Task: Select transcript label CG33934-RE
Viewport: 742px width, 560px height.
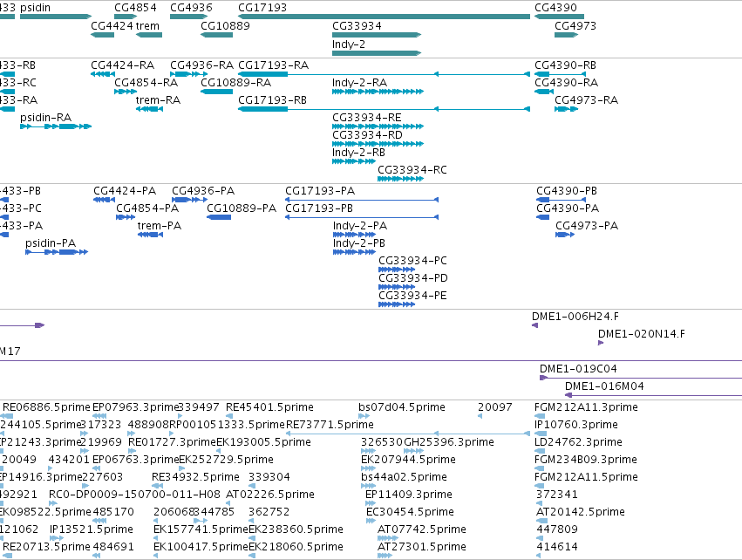Action: tap(367, 118)
